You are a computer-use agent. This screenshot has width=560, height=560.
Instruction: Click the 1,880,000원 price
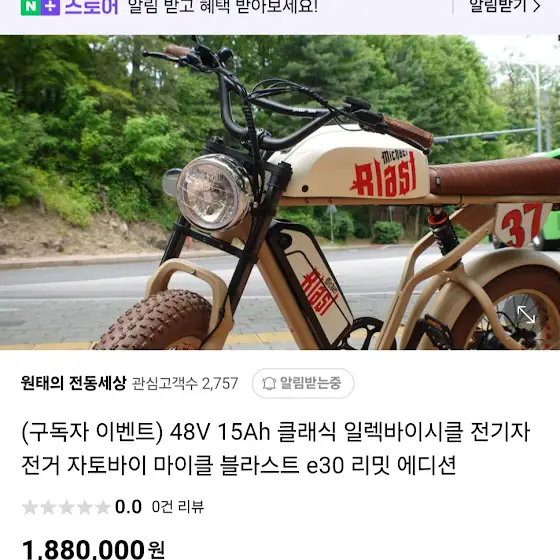click(93, 549)
